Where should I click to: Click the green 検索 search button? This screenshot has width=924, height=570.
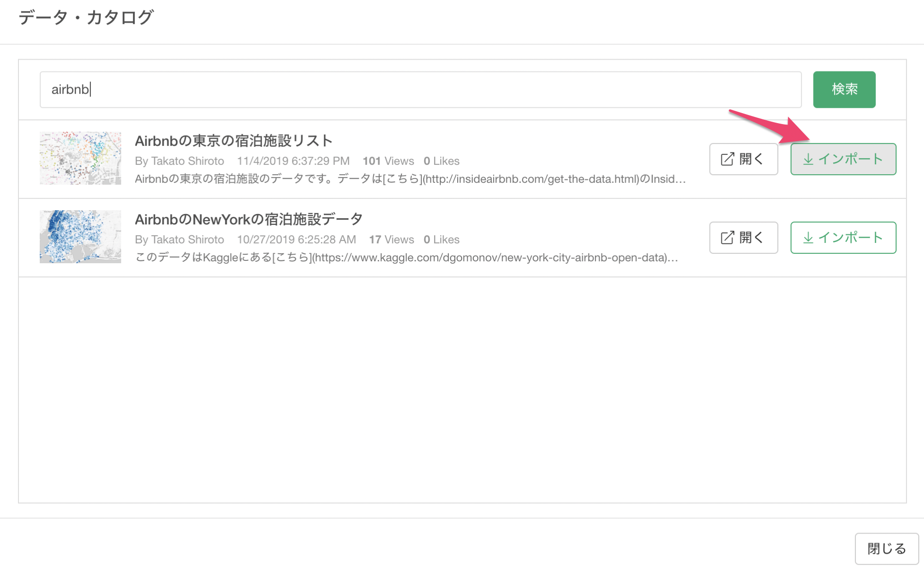(844, 89)
